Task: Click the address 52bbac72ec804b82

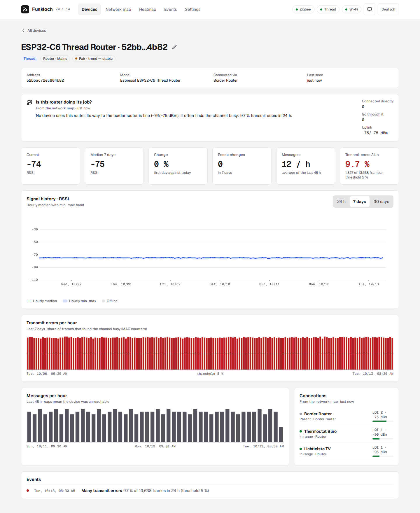Action: coord(45,80)
